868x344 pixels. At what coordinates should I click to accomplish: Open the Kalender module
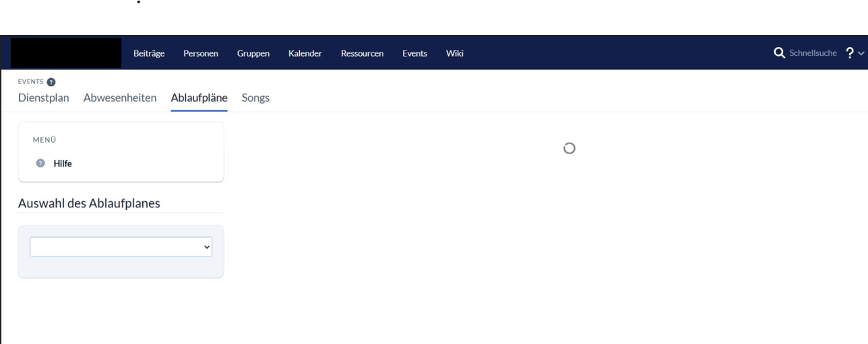click(x=305, y=53)
